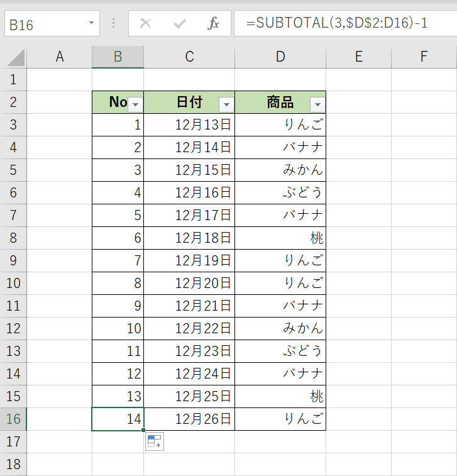Select りんご cell in row 9
The image size is (457, 476).
pos(280,260)
